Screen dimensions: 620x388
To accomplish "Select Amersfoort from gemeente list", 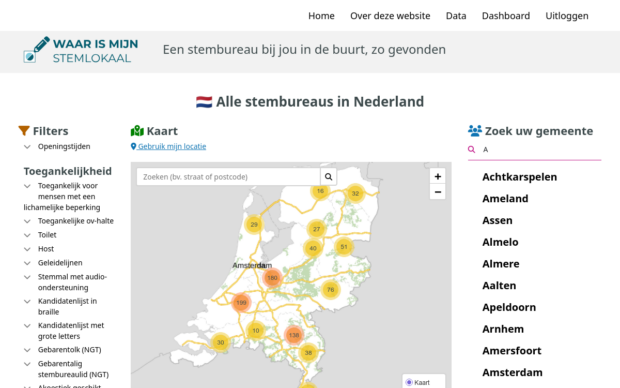I will click(512, 351).
